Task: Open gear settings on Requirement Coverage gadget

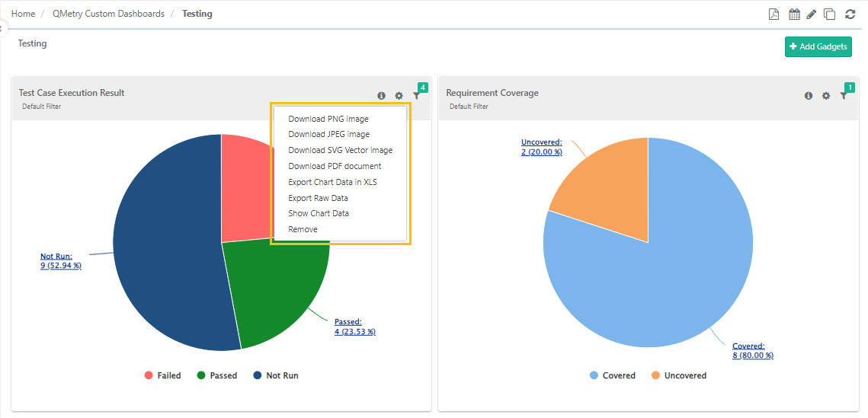Action: click(826, 96)
